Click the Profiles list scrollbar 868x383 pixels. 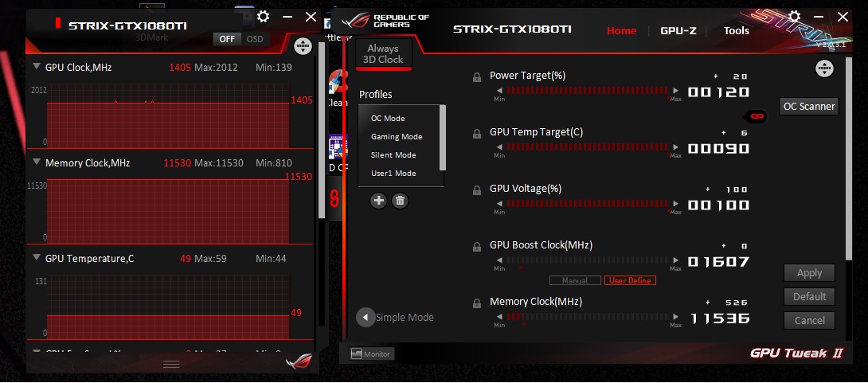(442, 138)
